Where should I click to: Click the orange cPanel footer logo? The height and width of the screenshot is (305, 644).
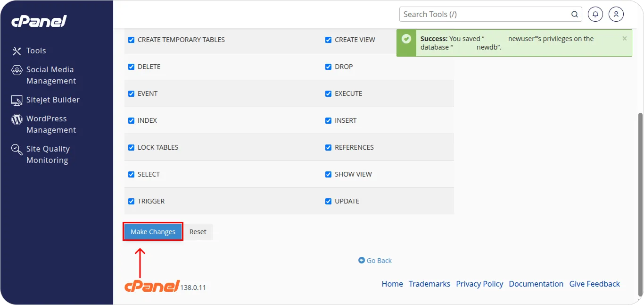pos(152,286)
